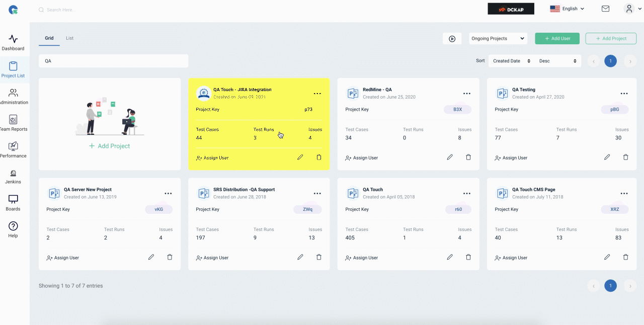Open the Desc sort order dropdown

click(557, 61)
